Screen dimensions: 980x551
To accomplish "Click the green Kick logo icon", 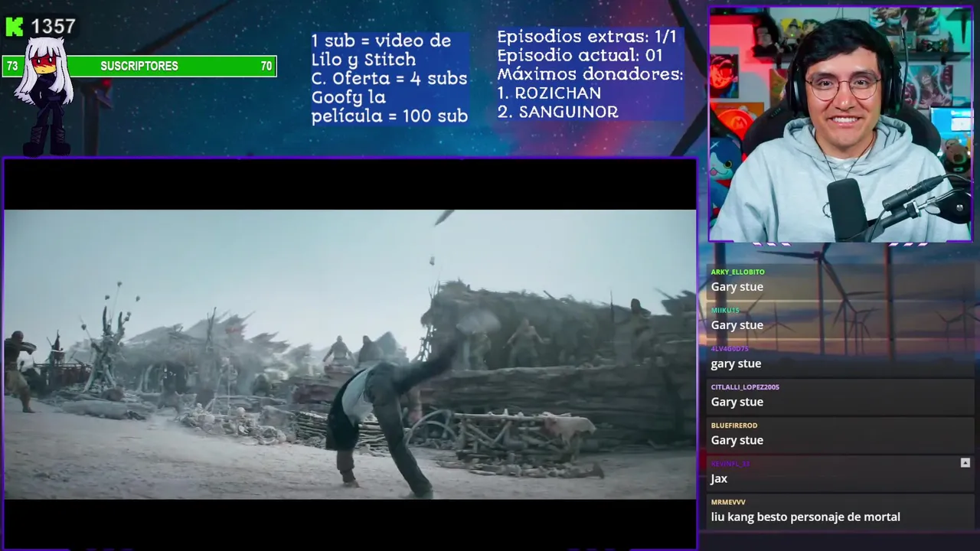I will pos(15,27).
